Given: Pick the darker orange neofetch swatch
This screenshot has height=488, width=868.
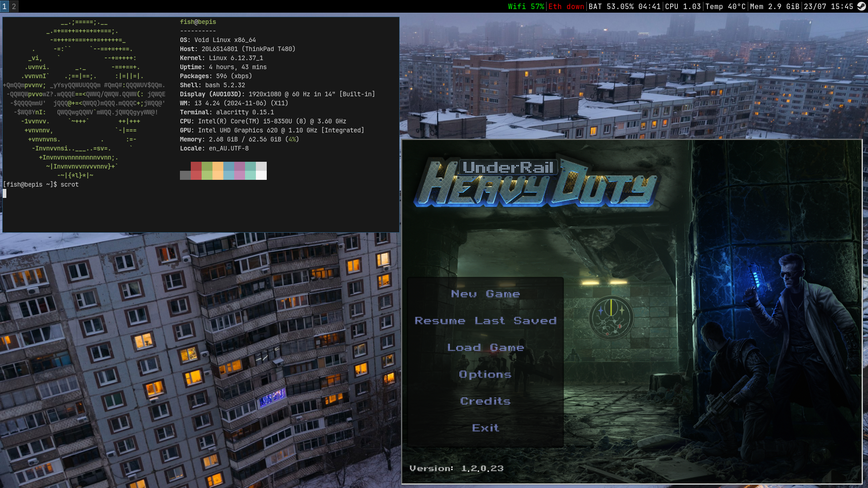Looking at the screenshot, I should pyautogui.click(x=218, y=166).
